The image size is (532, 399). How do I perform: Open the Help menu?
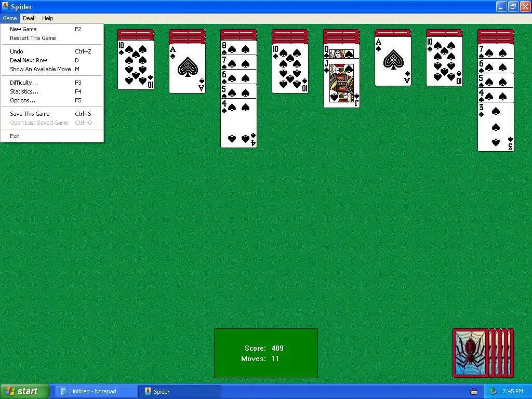(x=47, y=18)
